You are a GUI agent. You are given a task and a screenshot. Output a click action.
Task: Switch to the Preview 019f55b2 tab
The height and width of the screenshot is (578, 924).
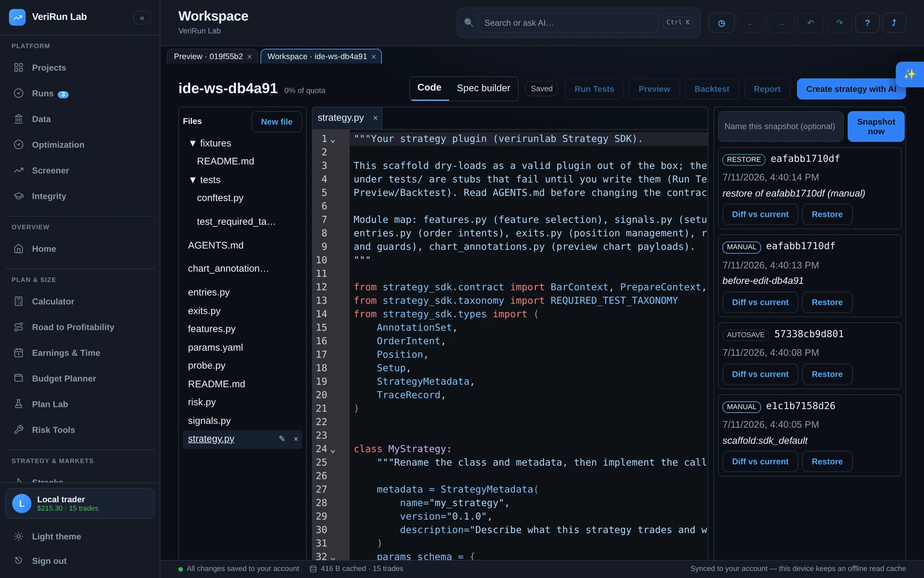[208, 56]
